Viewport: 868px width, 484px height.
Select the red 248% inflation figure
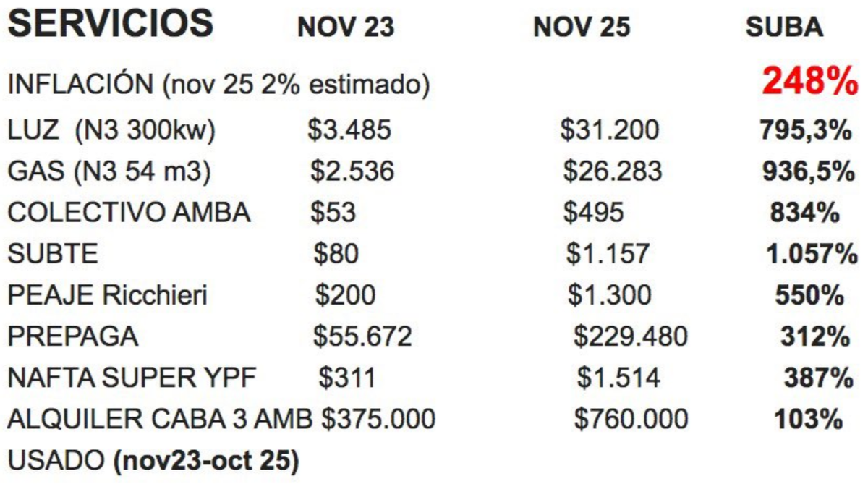pos(809,83)
